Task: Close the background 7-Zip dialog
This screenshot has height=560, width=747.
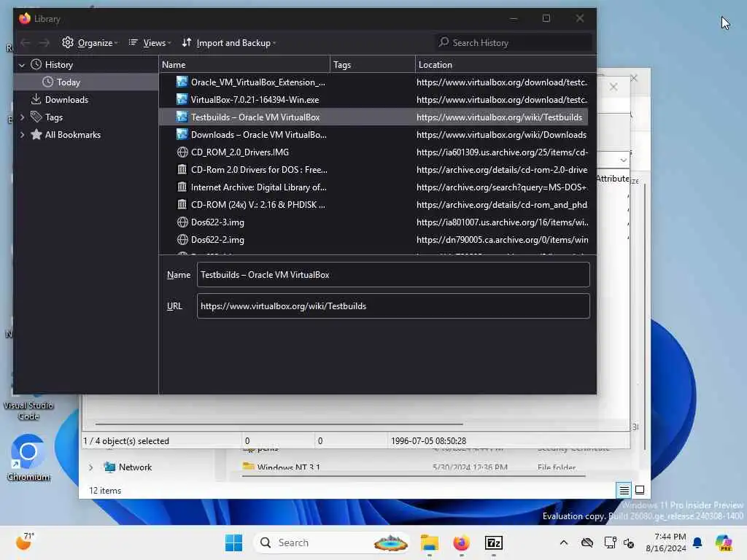Action: coord(614,87)
